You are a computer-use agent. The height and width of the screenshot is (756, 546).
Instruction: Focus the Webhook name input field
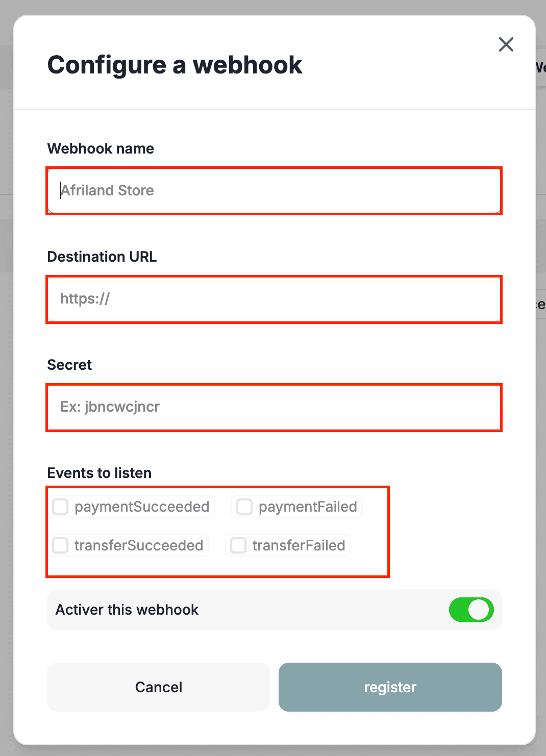click(274, 190)
